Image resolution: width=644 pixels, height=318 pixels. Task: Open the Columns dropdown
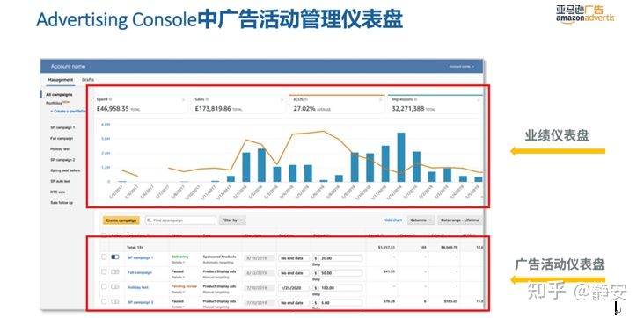421,220
